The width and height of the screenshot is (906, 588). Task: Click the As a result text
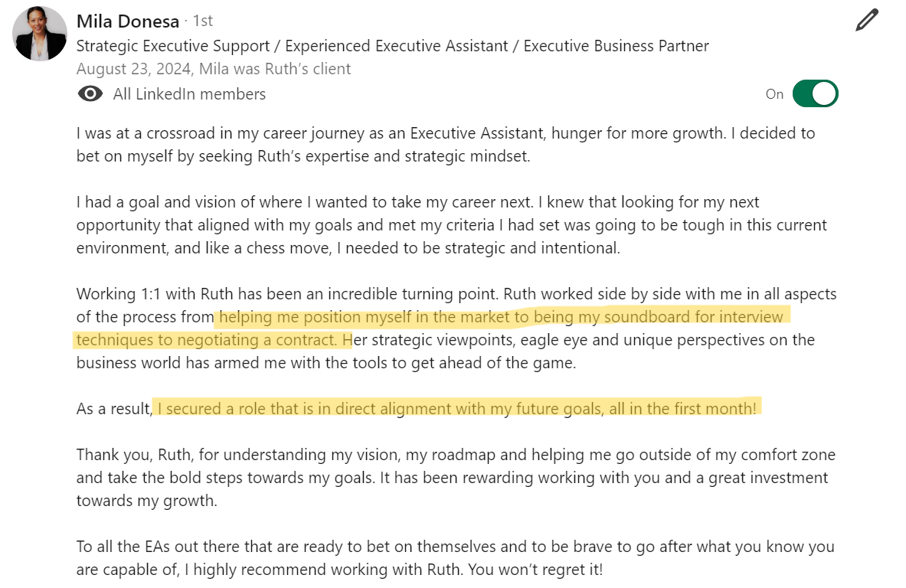[x=114, y=408]
